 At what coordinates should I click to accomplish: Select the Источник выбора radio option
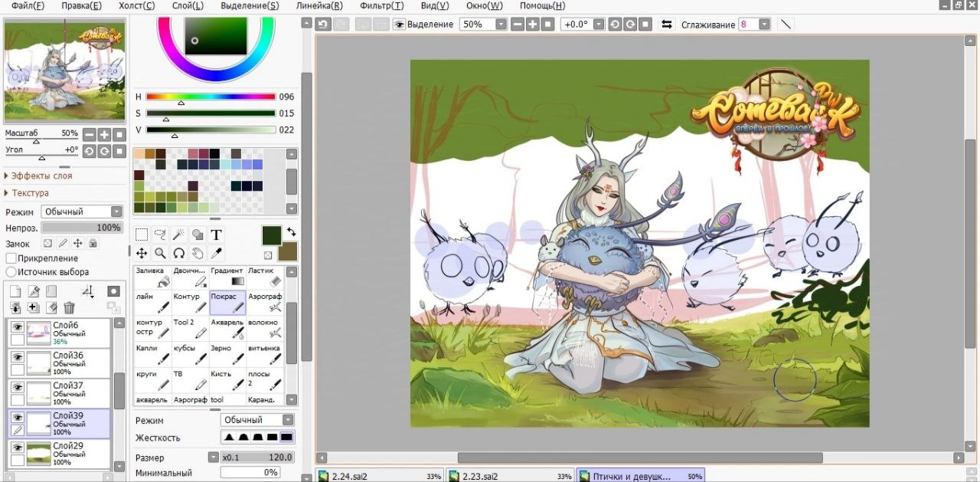point(11,272)
